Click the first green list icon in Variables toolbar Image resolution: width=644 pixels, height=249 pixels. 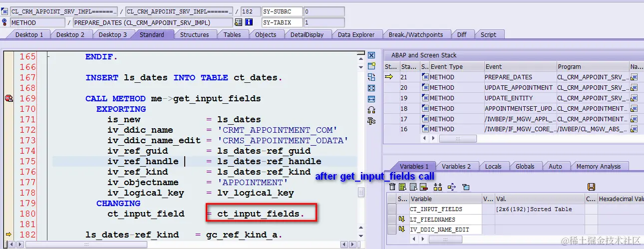[402, 187]
